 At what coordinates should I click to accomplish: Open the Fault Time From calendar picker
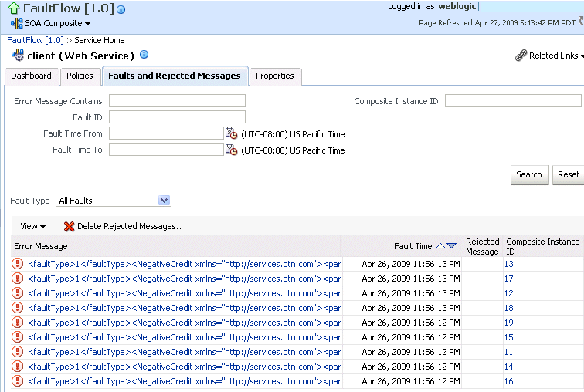(231, 133)
